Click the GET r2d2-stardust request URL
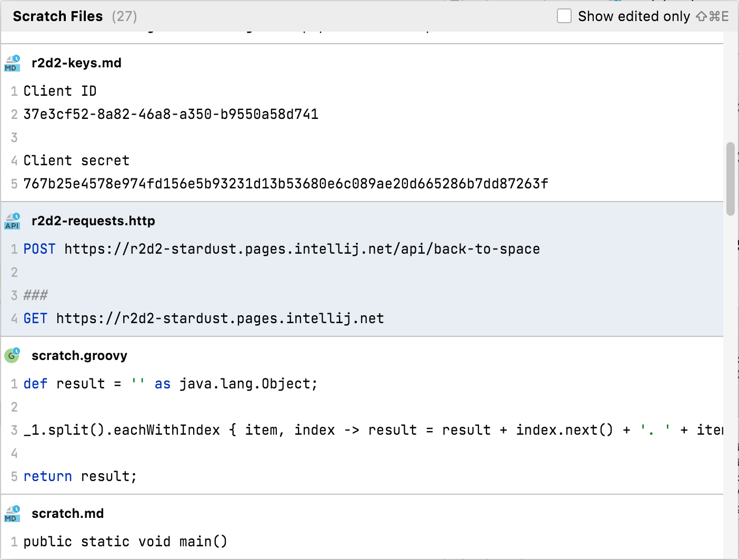 (x=220, y=318)
